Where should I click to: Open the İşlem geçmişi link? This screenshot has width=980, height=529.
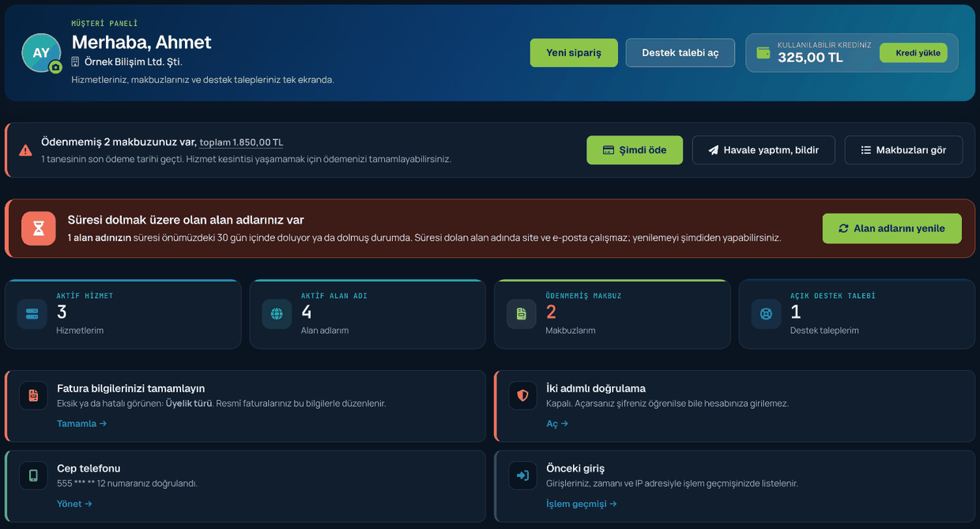582,504
